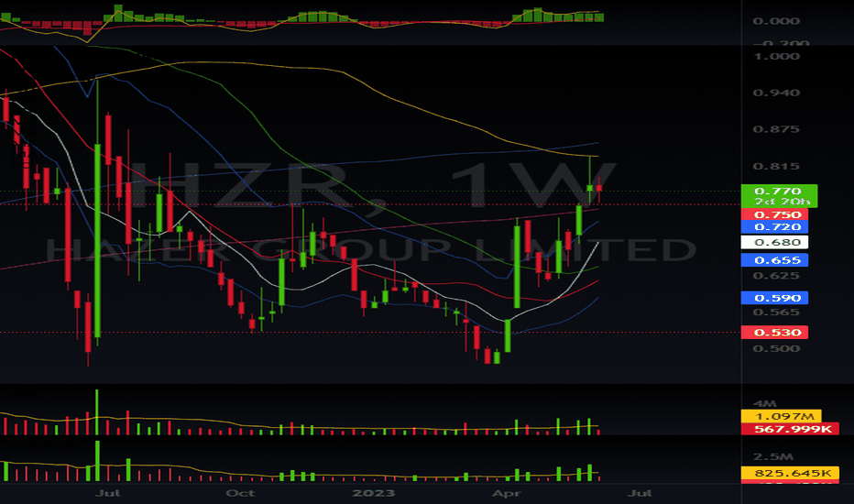This screenshot has height=504, width=854.
Task: Click the Apr label on time axis
Action: pyautogui.click(x=507, y=493)
